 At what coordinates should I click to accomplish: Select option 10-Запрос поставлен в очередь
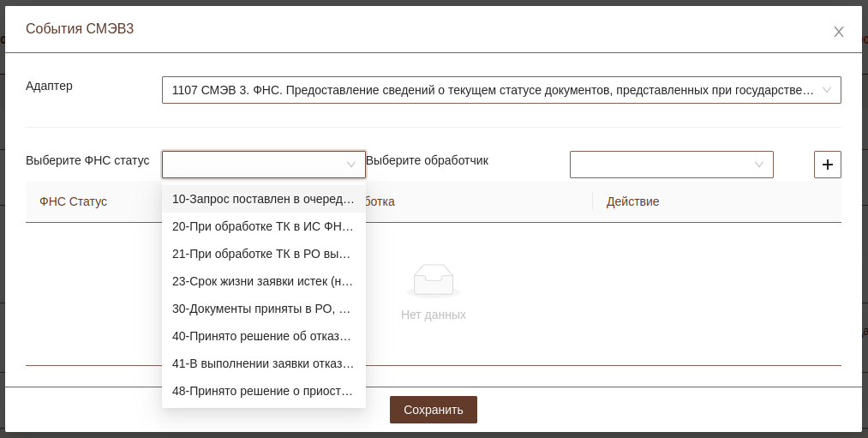click(x=263, y=199)
